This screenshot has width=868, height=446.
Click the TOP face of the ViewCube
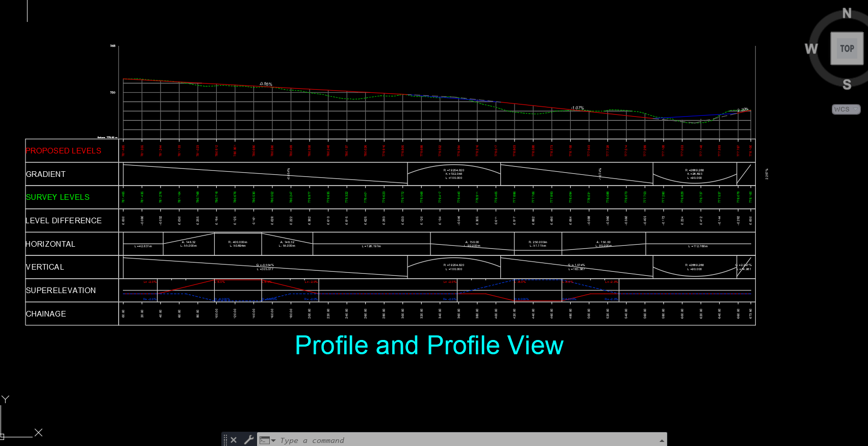847,48
